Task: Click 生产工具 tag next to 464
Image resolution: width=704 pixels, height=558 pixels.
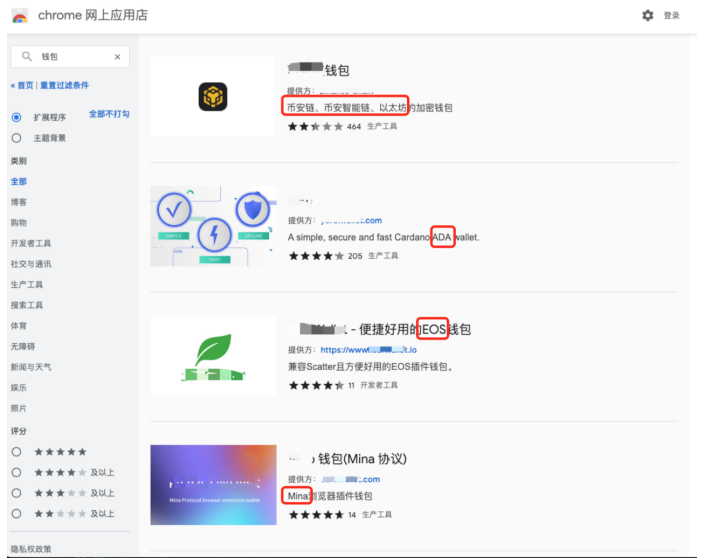Action: click(x=382, y=127)
